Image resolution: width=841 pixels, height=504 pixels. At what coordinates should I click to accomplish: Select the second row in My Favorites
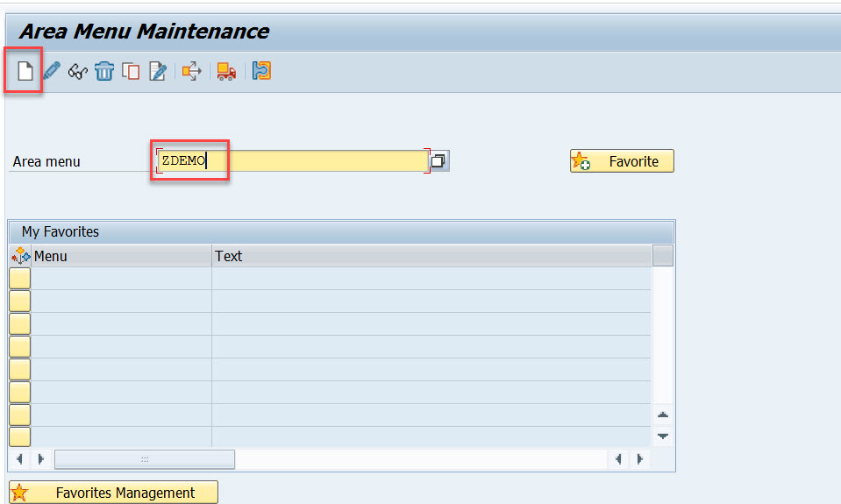point(19,302)
